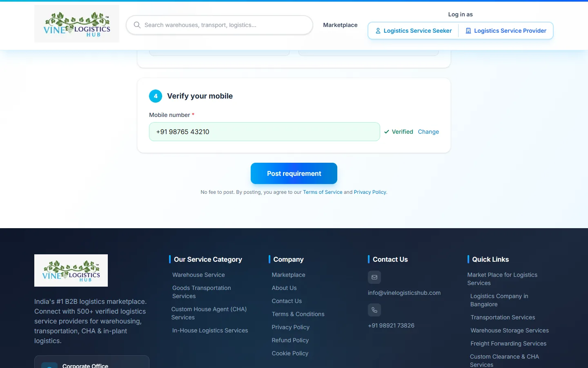Click the Corporate Office card heading
The height and width of the screenshot is (368, 588).
(85, 366)
